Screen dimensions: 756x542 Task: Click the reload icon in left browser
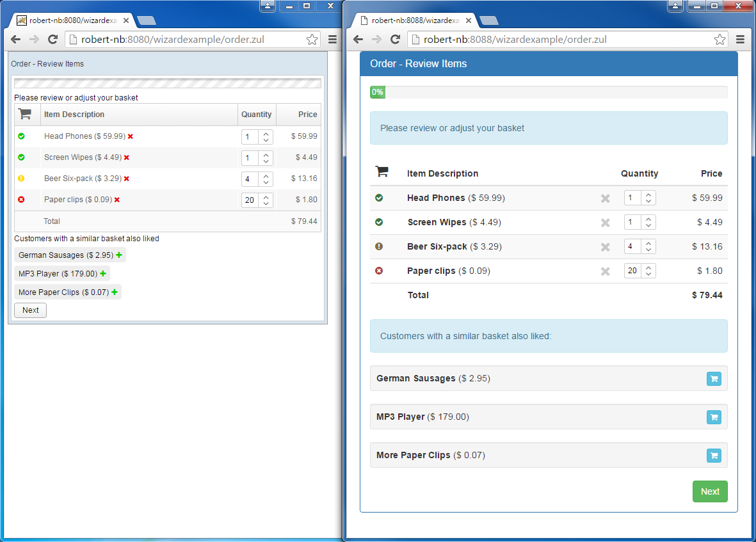pos(53,40)
